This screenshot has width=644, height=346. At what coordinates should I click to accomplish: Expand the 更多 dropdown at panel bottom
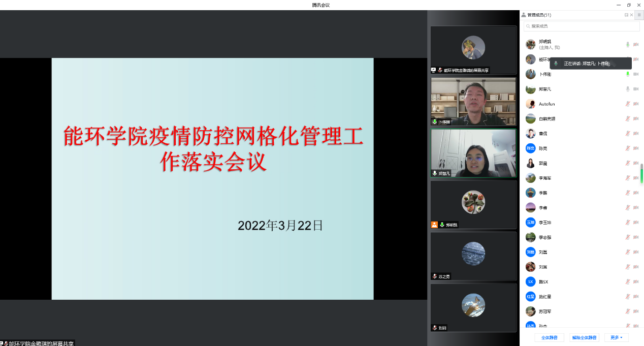point(616,337)
